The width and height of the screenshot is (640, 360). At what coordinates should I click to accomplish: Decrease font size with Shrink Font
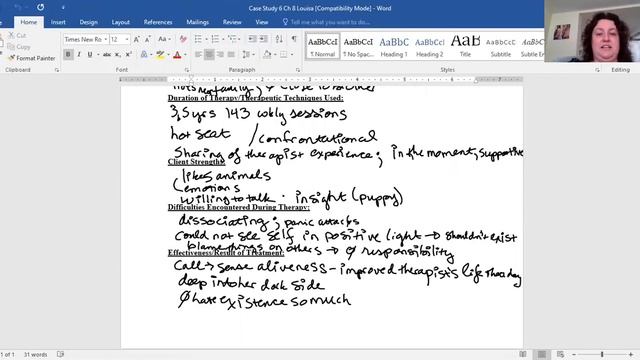[148, 39]
